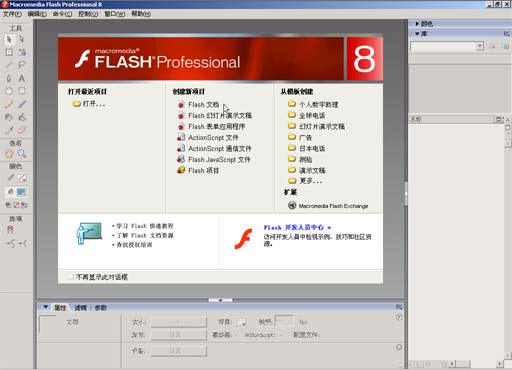Select the Lasso tool
Screen dimensions: 512x370
(x=22, y=65)
